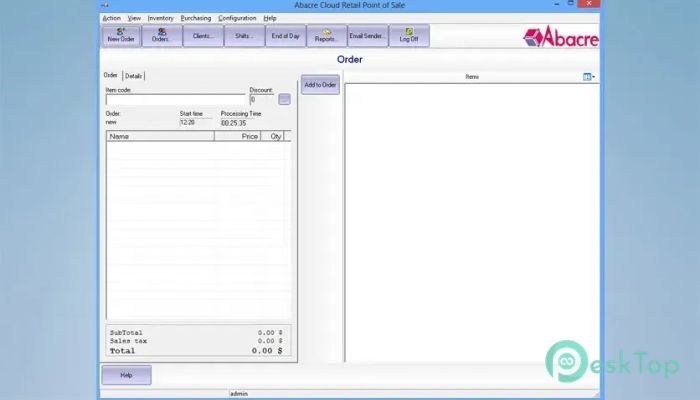700x400 pixels.
Task: Click the Help button at bottom left
Action: pyautogui.click(x=126, y=375)
